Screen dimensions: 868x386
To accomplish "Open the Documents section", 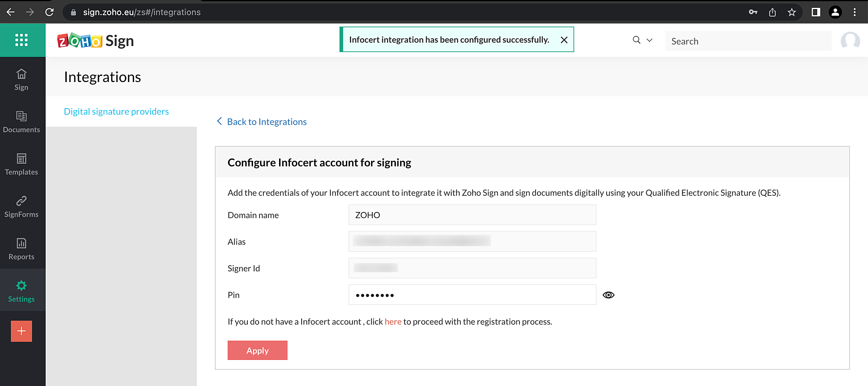I will [x=21, y=122].
